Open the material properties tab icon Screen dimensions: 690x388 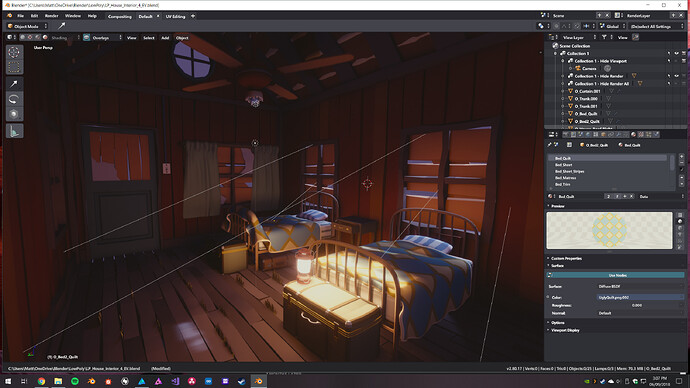(634, 135)
